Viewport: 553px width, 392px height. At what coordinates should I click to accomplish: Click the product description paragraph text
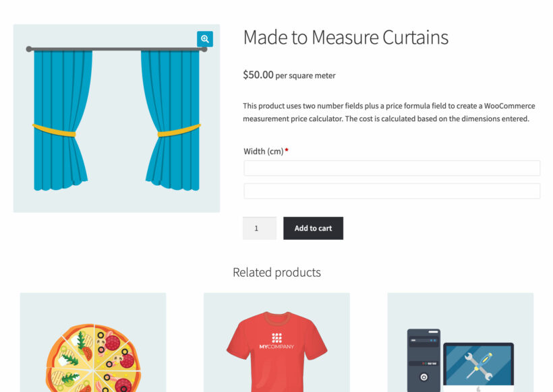(388, 112)
